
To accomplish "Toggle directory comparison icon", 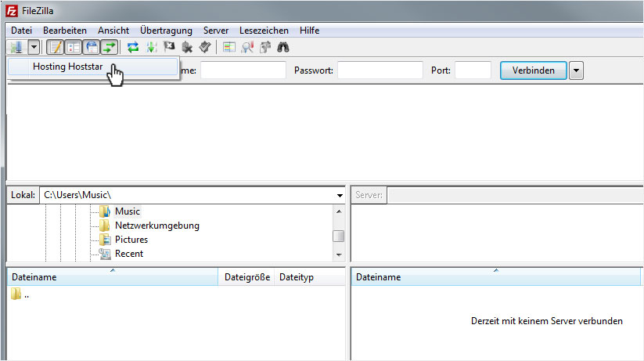I will click(x=247, y=47).
